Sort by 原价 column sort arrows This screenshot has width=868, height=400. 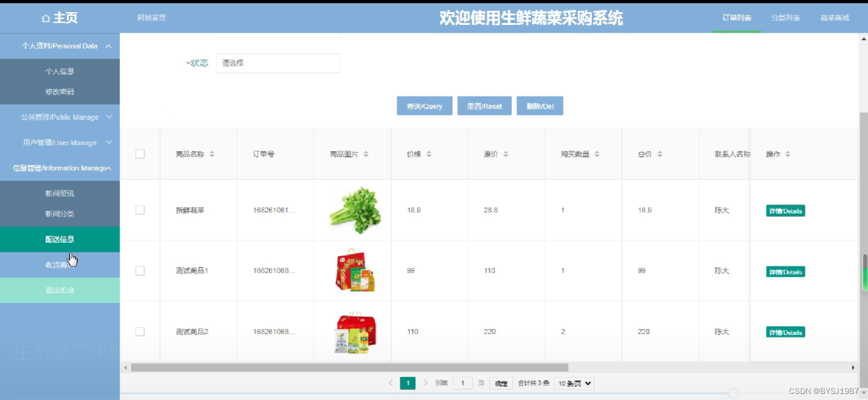coord(506,154)
